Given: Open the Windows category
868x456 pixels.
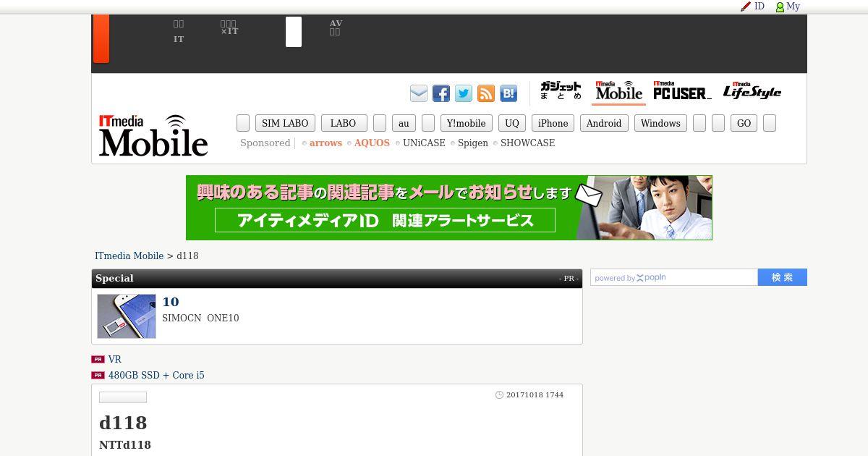Looking at the screenshot, I should [x=660, y=123].
